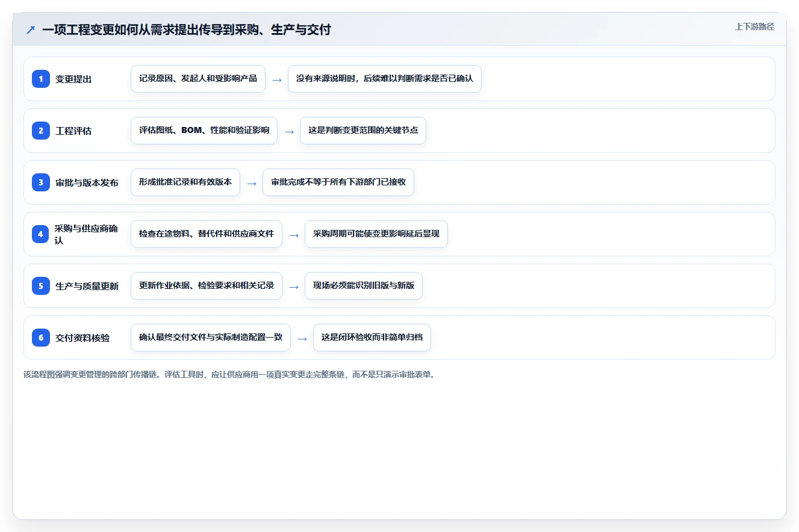Open the 更新作业依据、检验要求和相关记录 box
This screenshot has width=799, height=532.
click(x=207, y=286)
